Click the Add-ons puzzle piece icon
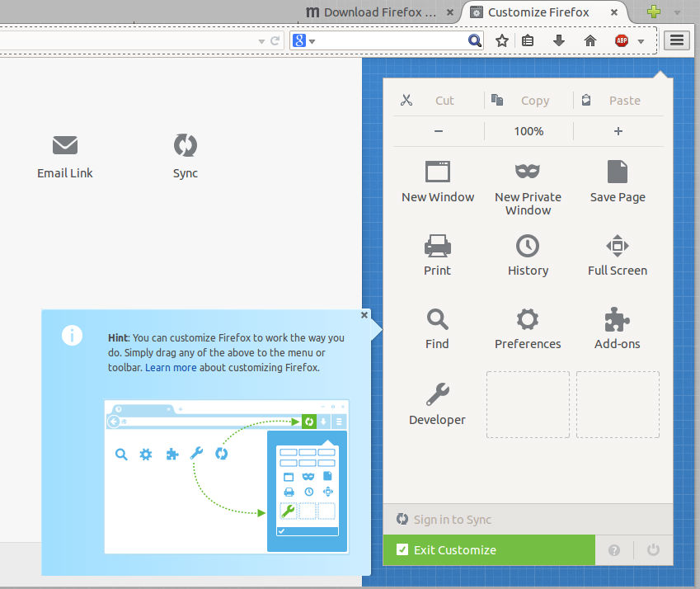Screen dimensions: 700x589 pos(617,319)
